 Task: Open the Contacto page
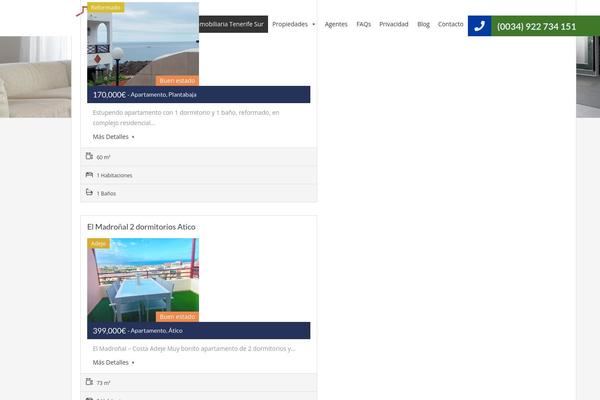click(x=450, y=24)
